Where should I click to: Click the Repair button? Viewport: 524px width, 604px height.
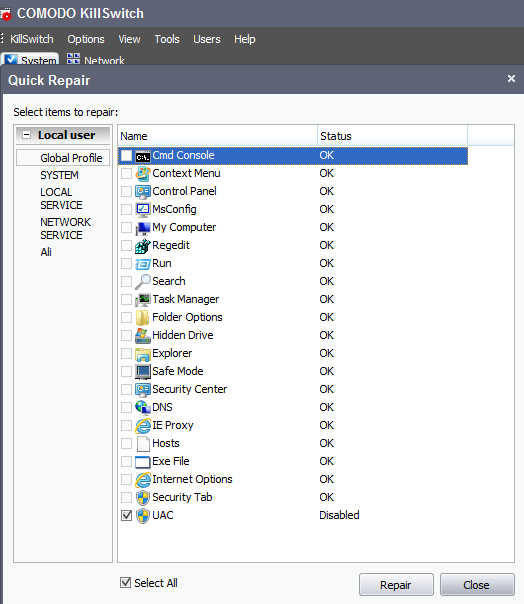coord(396,585)
